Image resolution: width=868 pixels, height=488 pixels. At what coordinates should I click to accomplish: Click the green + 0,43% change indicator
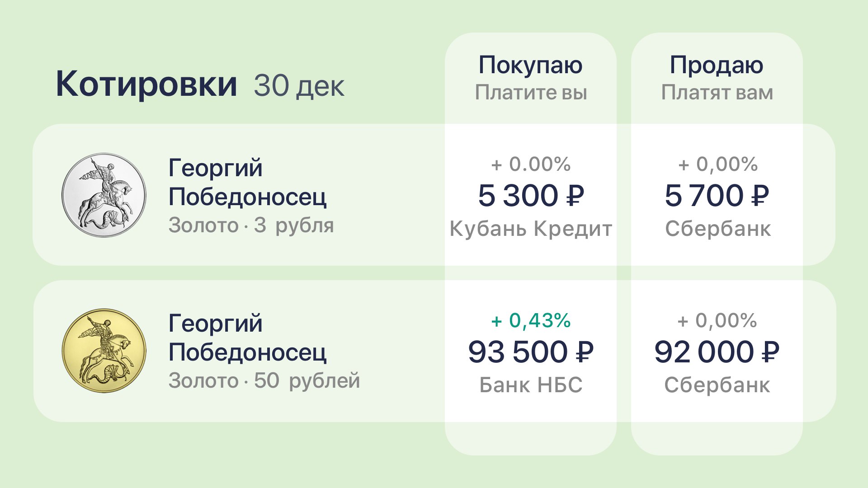coord(531,320)
